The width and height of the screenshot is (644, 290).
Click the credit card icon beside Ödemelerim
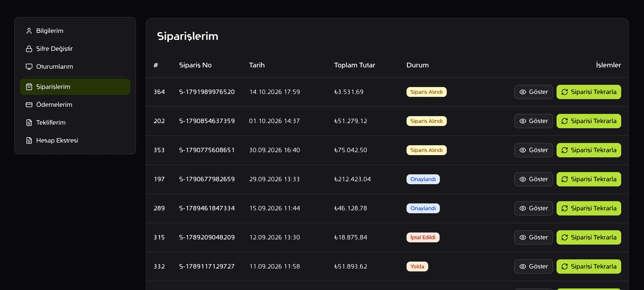pyautogui.click(x=29, y=105)
